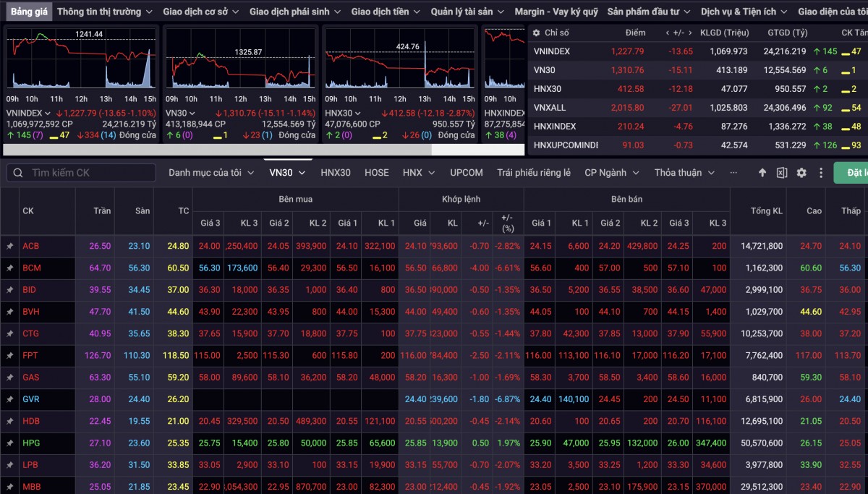Toggle pin for ACB stock row
868x494 pixels.
[x=10, y=246]
